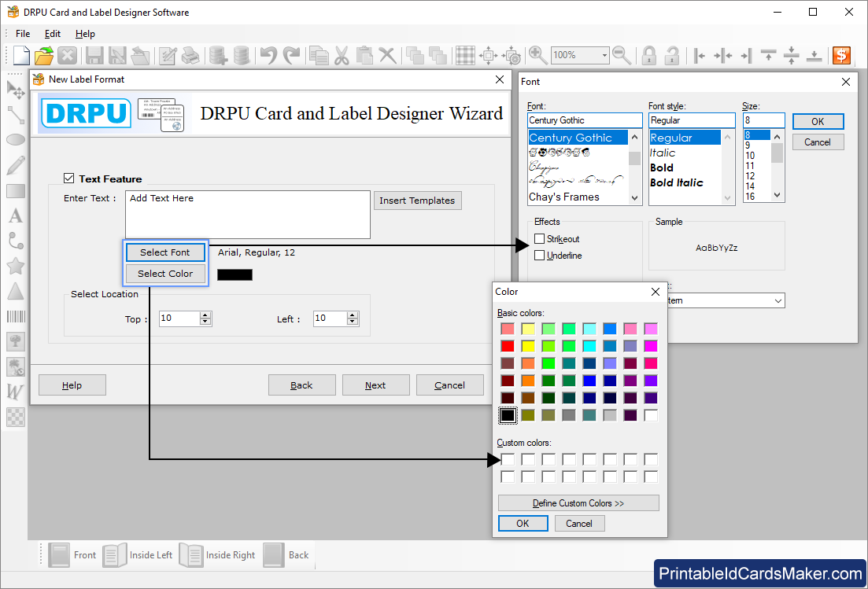Pick the bright red basic color swatch
This screenshot has width=868, height=589.
coord(507,346)
